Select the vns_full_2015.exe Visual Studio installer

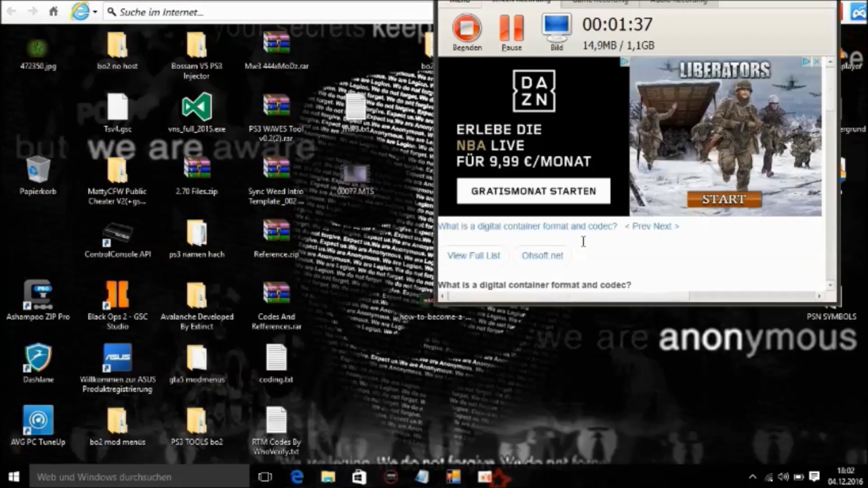point(197,114)
